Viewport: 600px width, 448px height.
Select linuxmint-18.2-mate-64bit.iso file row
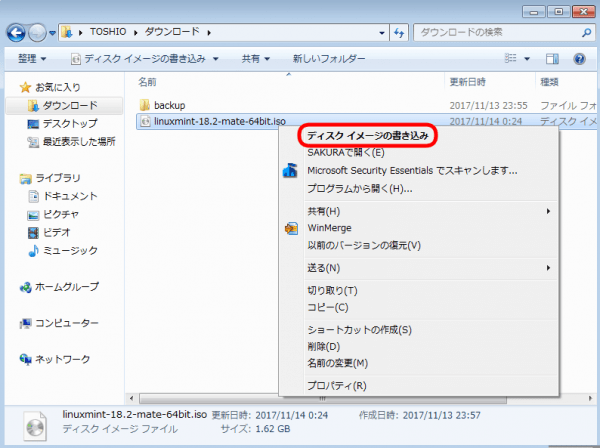click(x=366, y=121)
